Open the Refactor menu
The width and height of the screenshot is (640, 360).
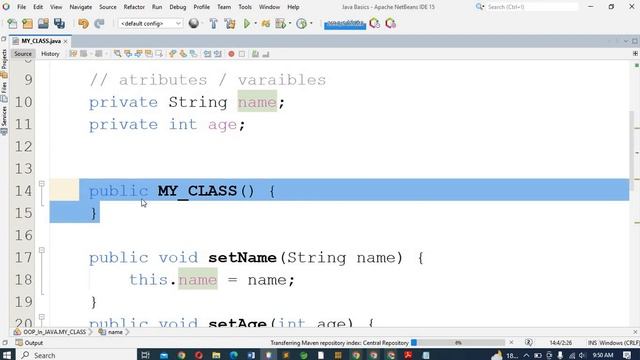(x=134, y=7)
